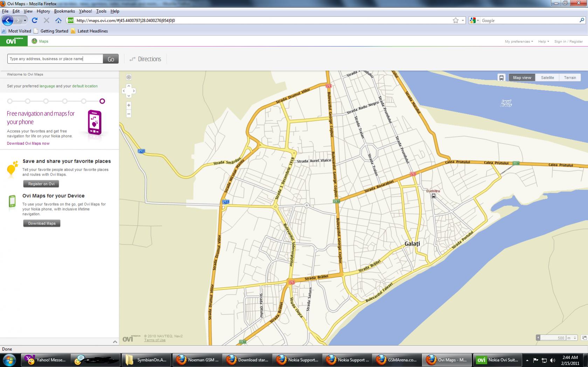Open the Terms of Use link

click(x=154, y=340)
